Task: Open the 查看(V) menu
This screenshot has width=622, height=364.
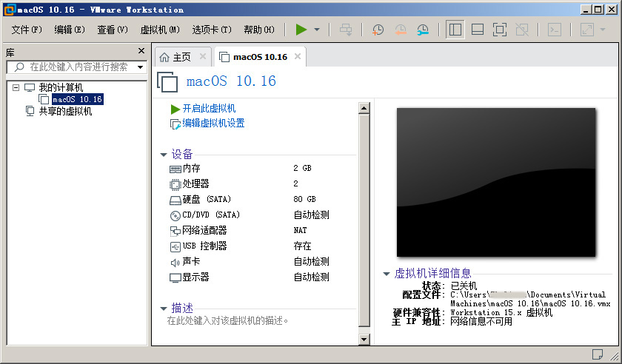Action: (x=113, y=30)
